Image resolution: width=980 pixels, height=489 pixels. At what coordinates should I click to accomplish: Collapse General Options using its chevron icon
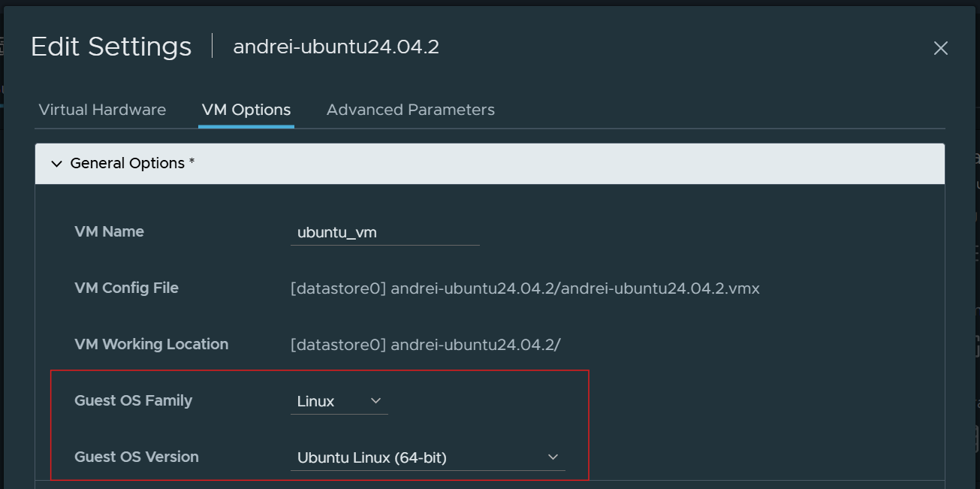tap(56, 164)
